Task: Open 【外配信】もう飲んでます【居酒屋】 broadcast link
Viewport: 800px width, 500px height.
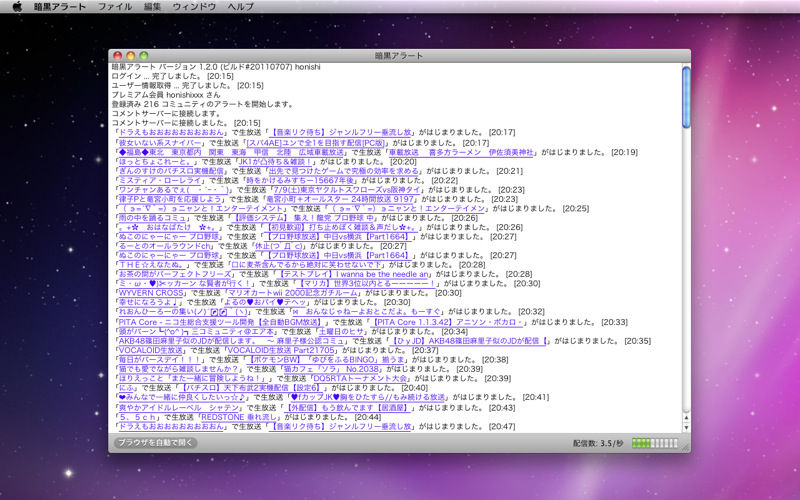Action: [348, 408]
